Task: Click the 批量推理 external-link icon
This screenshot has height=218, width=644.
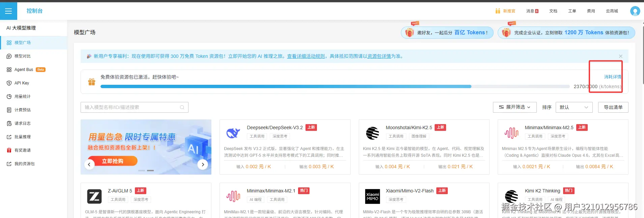Action: click(9, 137)
